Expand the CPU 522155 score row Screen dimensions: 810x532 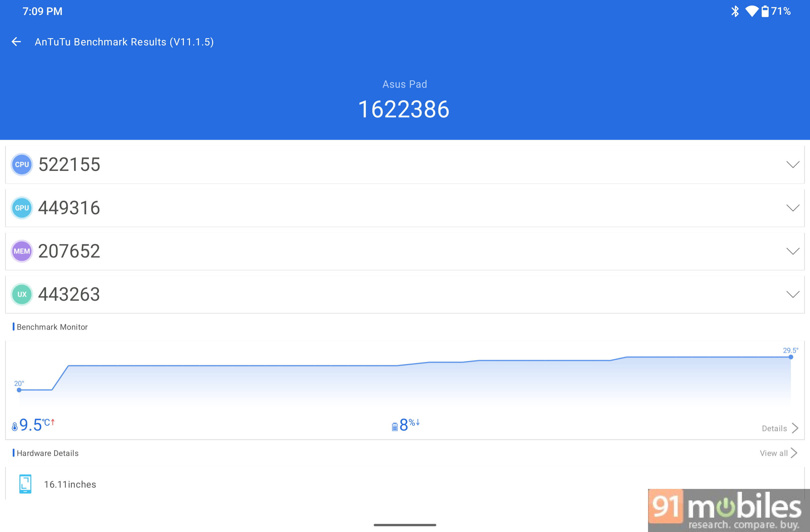[405, 165]
